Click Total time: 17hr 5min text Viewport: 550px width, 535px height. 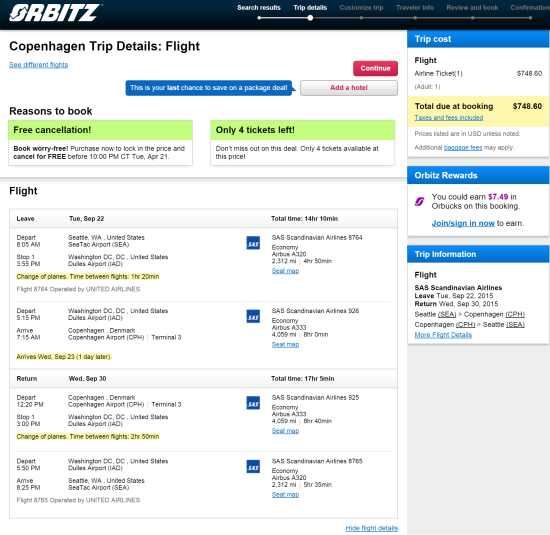302,379
